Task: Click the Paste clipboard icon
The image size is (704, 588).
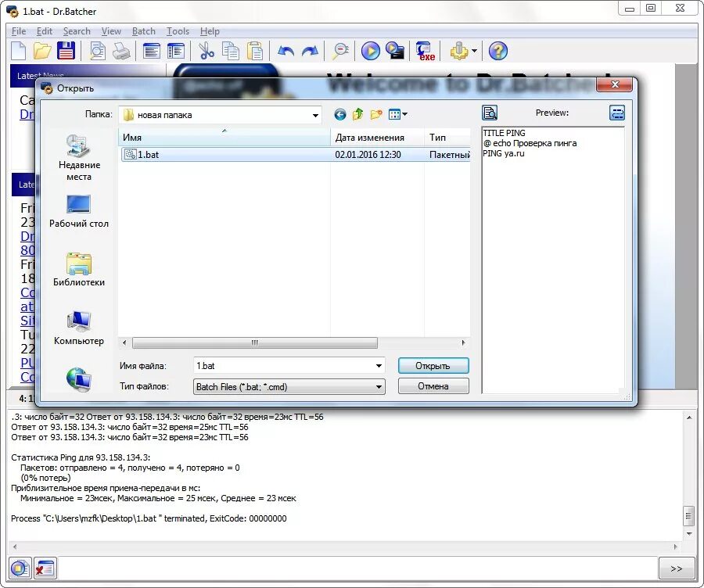Action: click(x=255, y=51)
